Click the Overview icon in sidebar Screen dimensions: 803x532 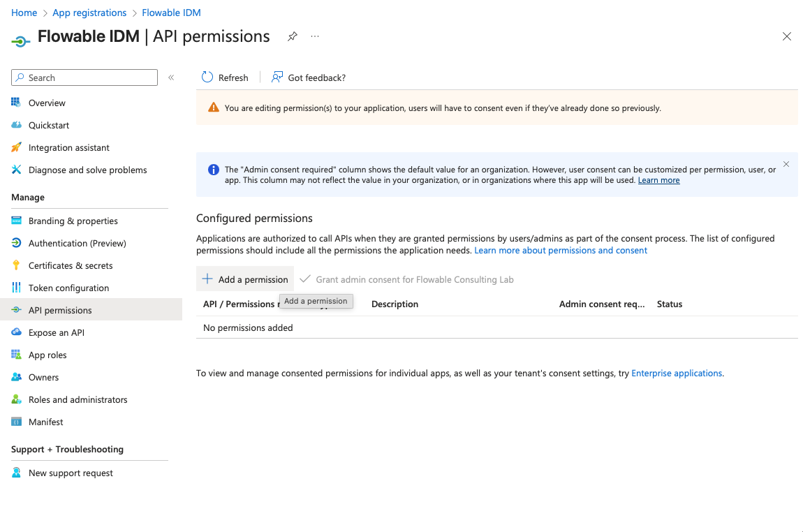[x=16, y=103]
